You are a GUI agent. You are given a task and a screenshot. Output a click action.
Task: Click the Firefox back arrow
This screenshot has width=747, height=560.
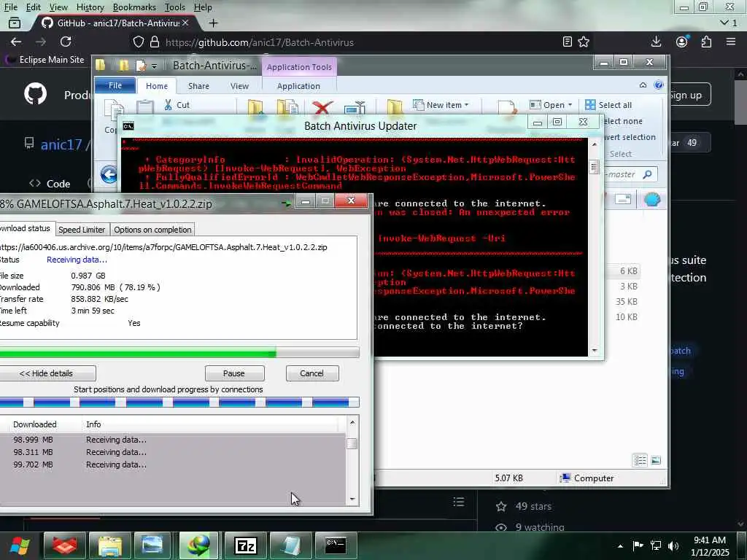[x=16, y=42]
